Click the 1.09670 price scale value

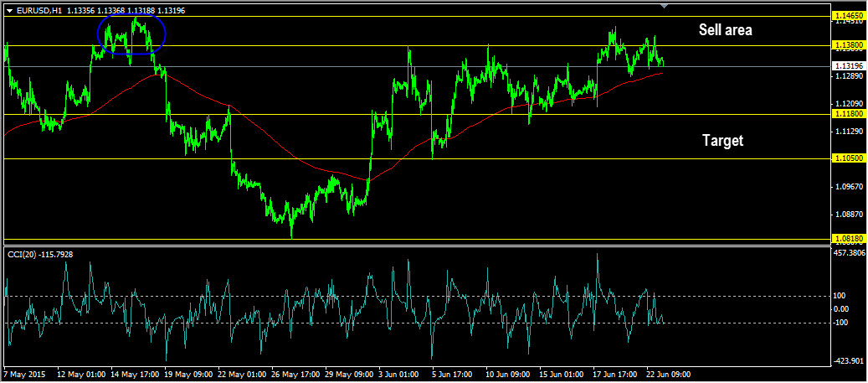(x=849, y=187)
